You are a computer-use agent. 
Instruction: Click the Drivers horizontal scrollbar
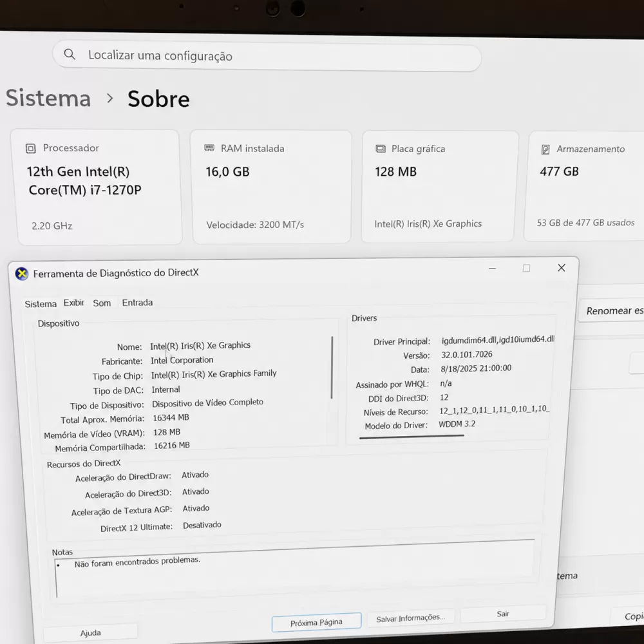pyautogui.click(x=412, y=437)
